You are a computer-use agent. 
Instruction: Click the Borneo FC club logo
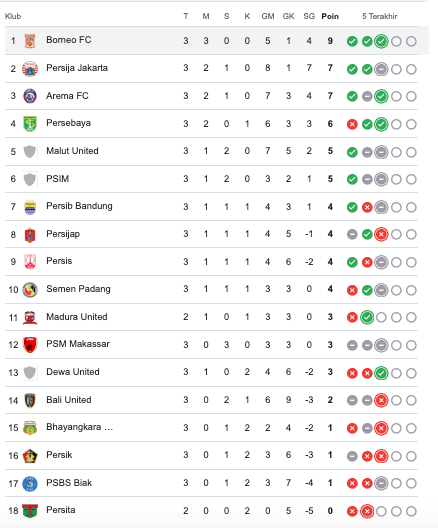[30, 41]
